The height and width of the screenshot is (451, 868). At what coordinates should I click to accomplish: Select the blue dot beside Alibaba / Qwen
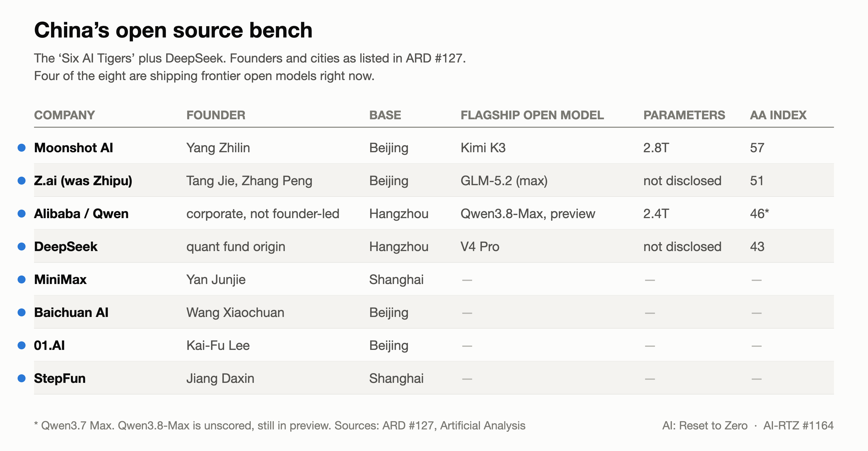coord(22,214)
